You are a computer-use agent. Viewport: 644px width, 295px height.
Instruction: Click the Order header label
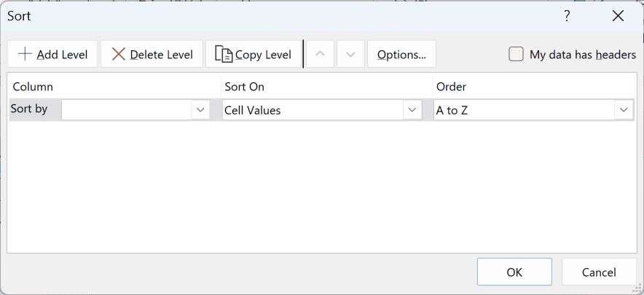451,87
